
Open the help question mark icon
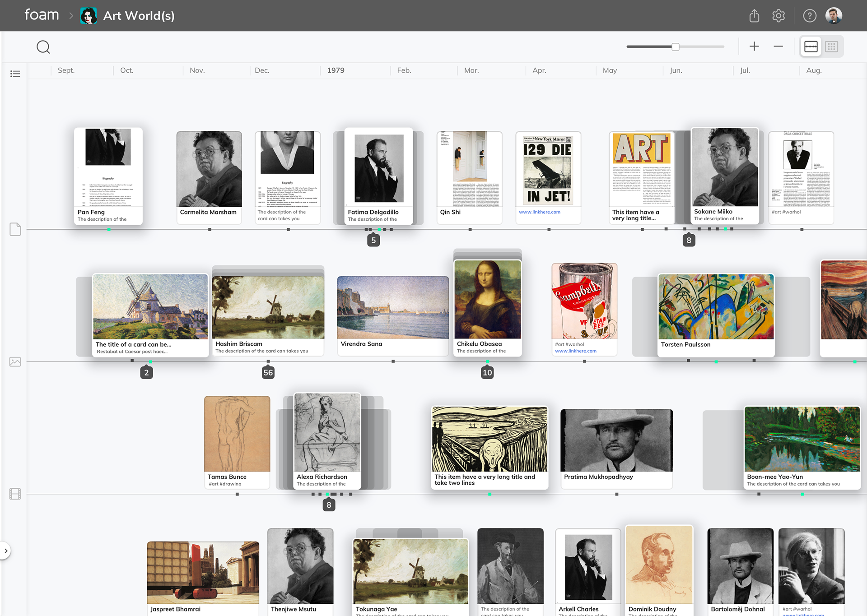810,16
